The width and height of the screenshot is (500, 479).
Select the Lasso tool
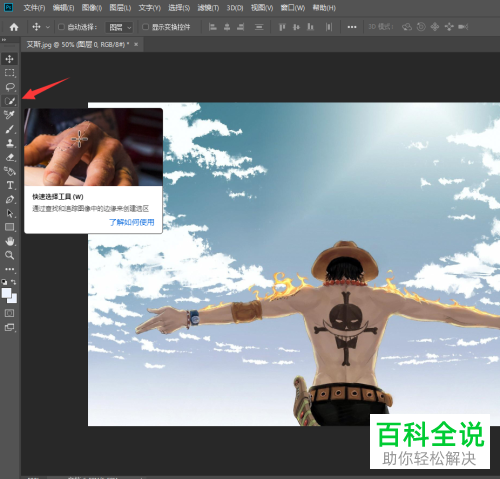coord(9,87)
